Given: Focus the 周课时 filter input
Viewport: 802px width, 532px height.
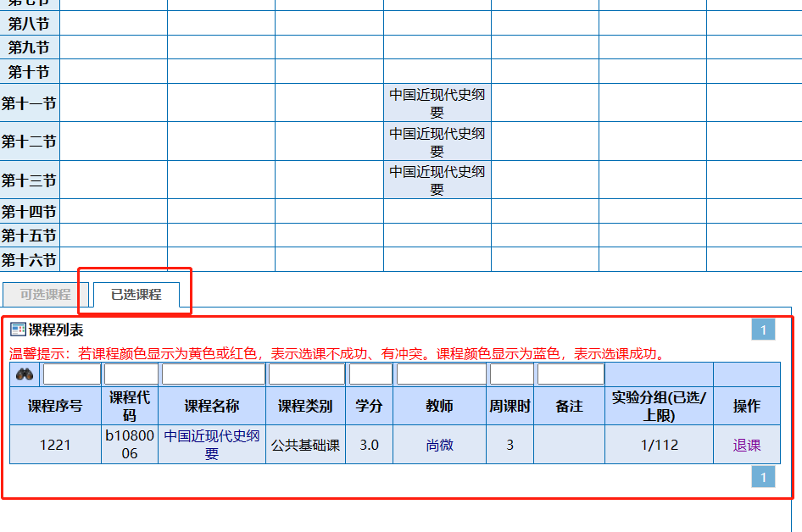Looking at the screenshot, I should (x=511, y=374).
